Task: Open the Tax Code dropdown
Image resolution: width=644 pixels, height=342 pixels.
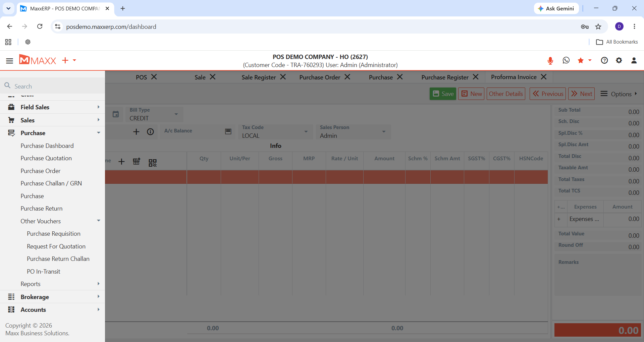Action: click(x=276, y=132)
